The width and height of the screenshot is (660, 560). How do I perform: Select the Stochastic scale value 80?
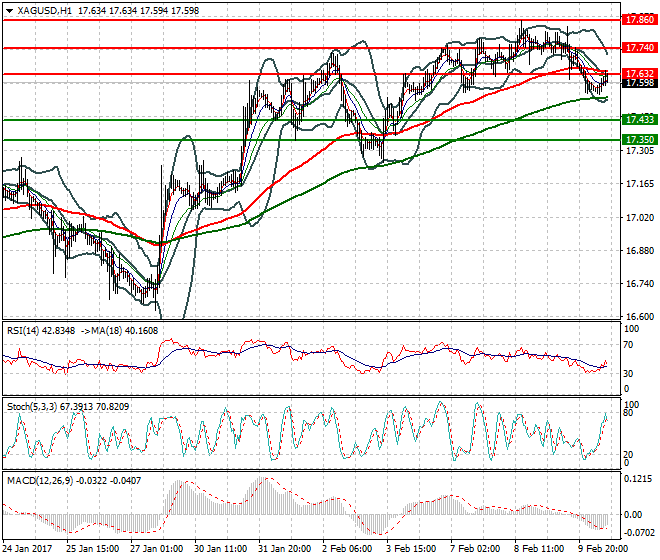click(628, 413)
